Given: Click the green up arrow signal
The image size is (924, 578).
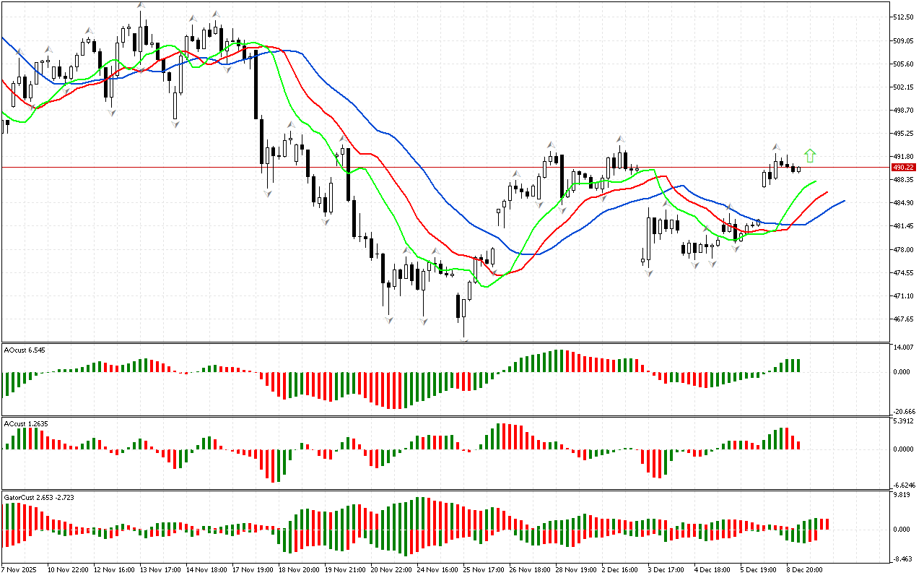Looking at the screenshot, I should click(x=810, y=155).
